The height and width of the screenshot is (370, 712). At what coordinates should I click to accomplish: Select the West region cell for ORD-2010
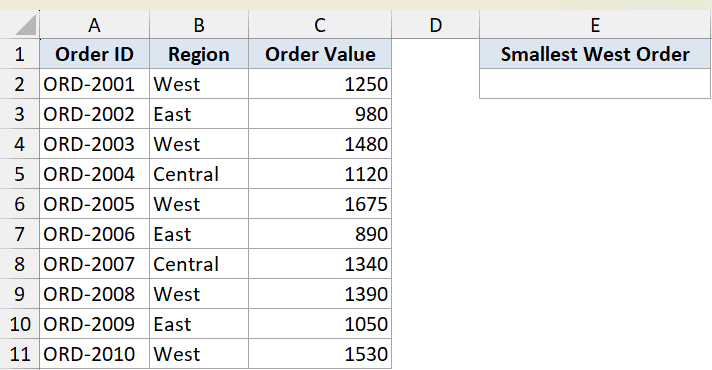[199, 354]
